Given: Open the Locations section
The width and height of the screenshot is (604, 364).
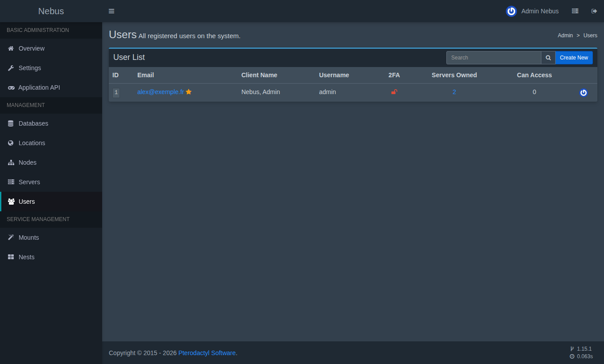Looking at the screenshot, I should [x=51, y=143].
